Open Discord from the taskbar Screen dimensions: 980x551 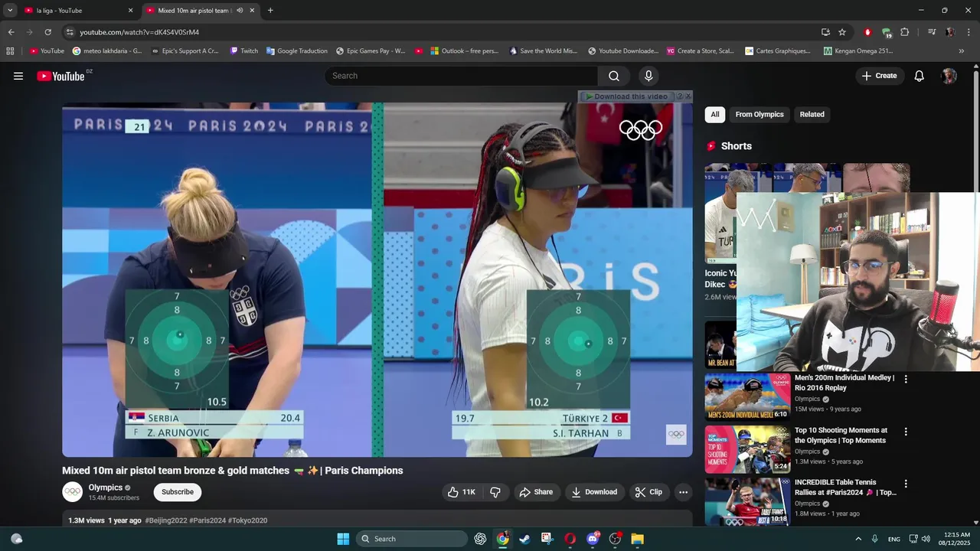click(593, 539)
